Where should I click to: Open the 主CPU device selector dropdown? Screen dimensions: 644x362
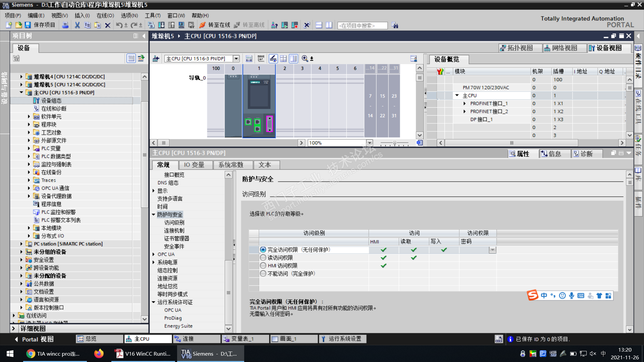(236, 59)
